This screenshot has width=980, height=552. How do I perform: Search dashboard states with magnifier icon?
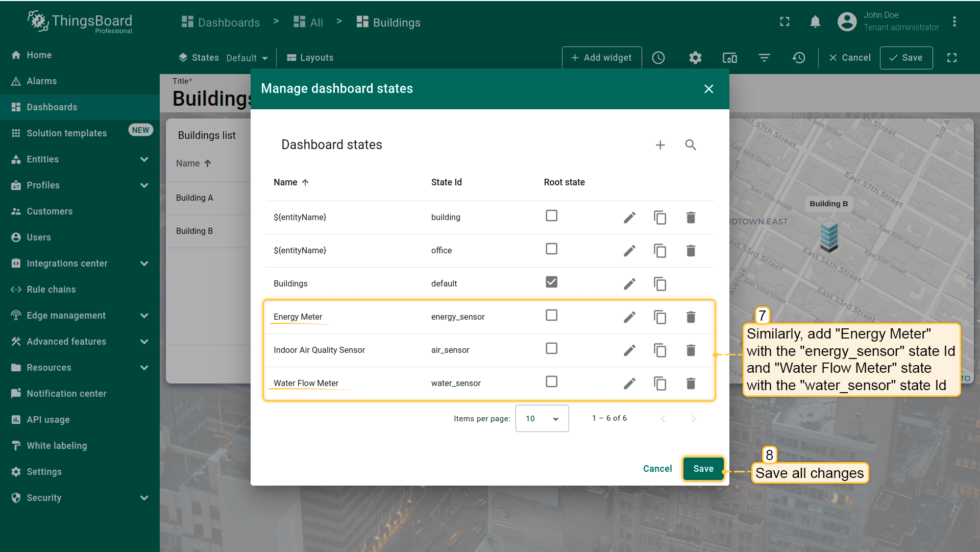(x=691, y=145)
